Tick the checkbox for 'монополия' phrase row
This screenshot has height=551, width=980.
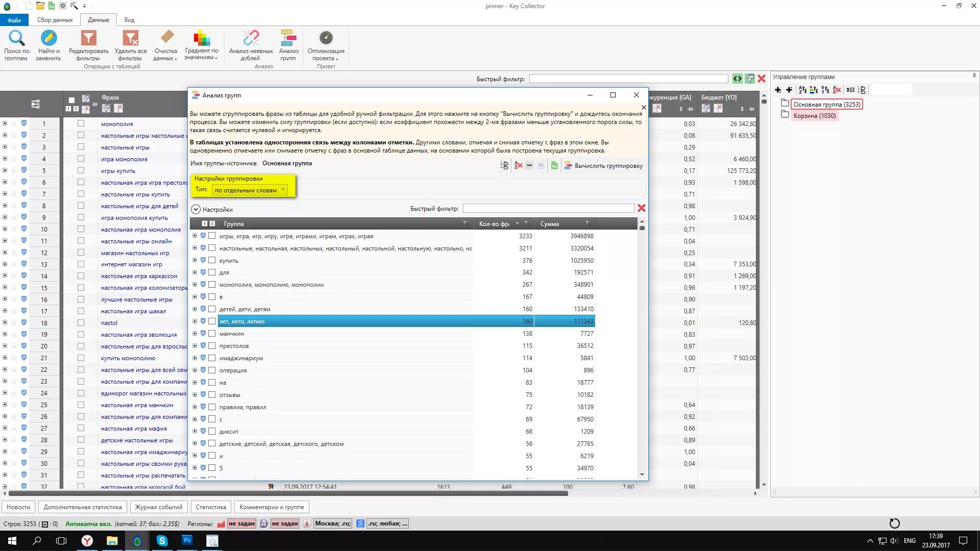[x=81, y=123]
